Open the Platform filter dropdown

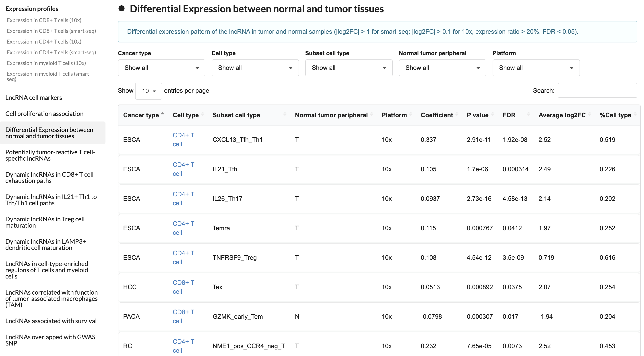[x=536, y=68]
